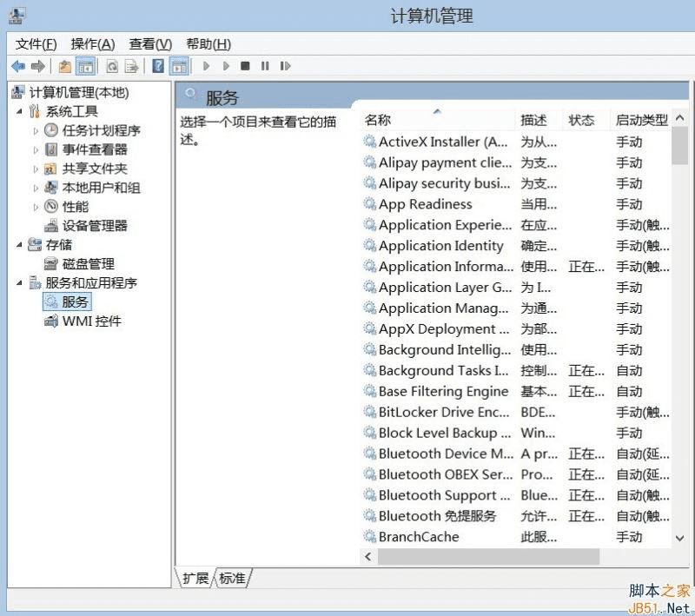Sort by the 描述 column header

539,120
